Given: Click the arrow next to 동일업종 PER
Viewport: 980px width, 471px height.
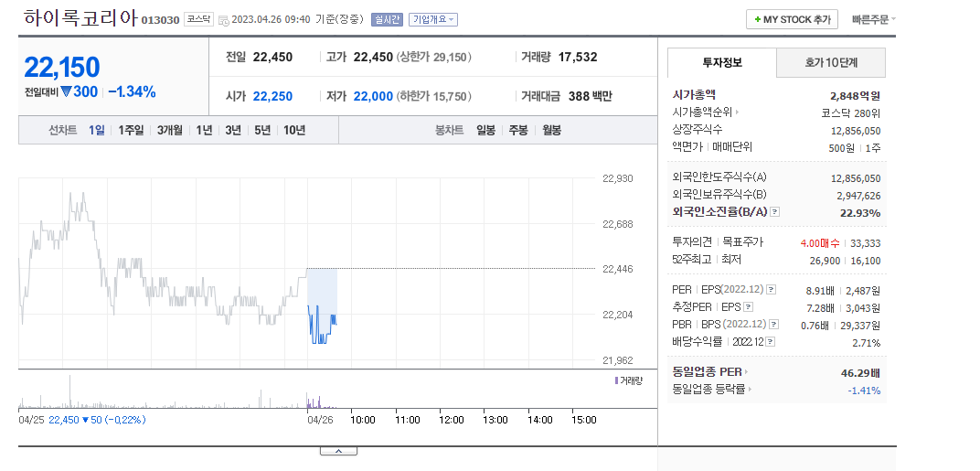Looking at the screenshot, I should [x=747, y=372].
